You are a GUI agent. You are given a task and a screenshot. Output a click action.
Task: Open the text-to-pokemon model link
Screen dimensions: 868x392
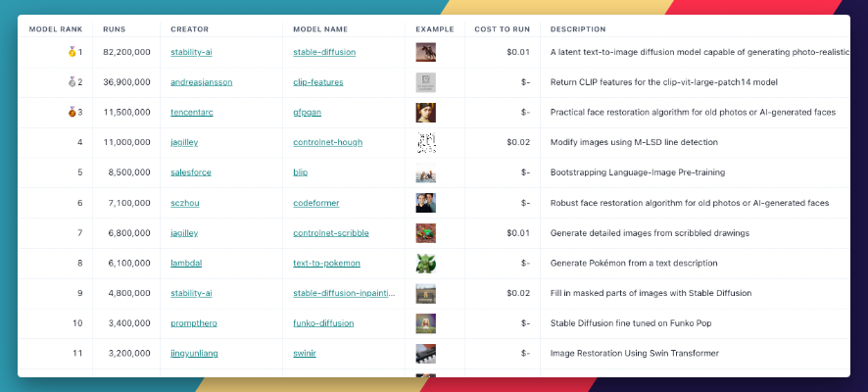coord(326,263)
